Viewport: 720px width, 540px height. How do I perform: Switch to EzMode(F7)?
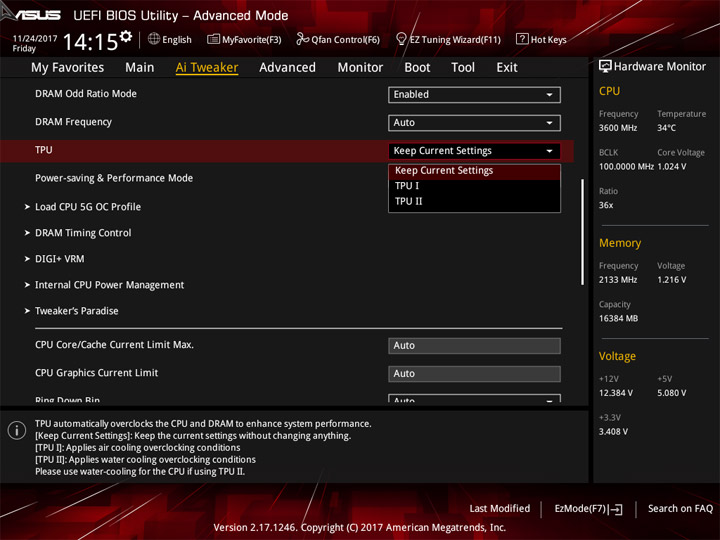tap(588, 509)
